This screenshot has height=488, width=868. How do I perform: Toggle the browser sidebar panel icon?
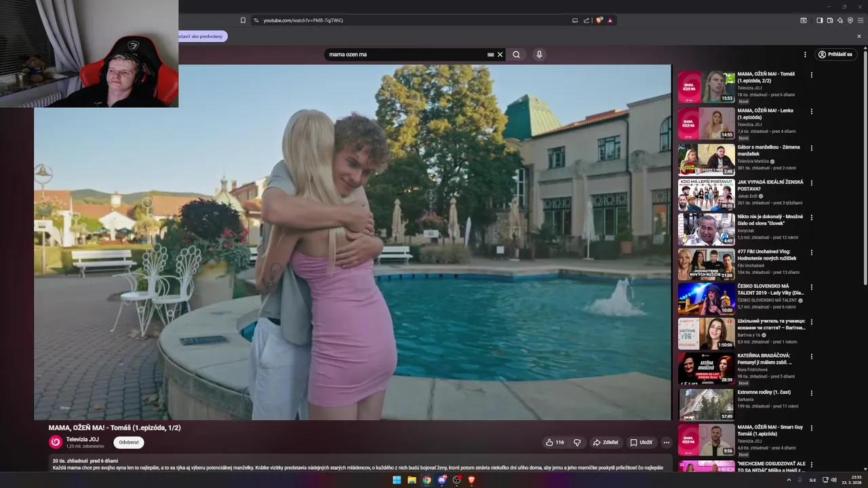(x=819, y=20)
